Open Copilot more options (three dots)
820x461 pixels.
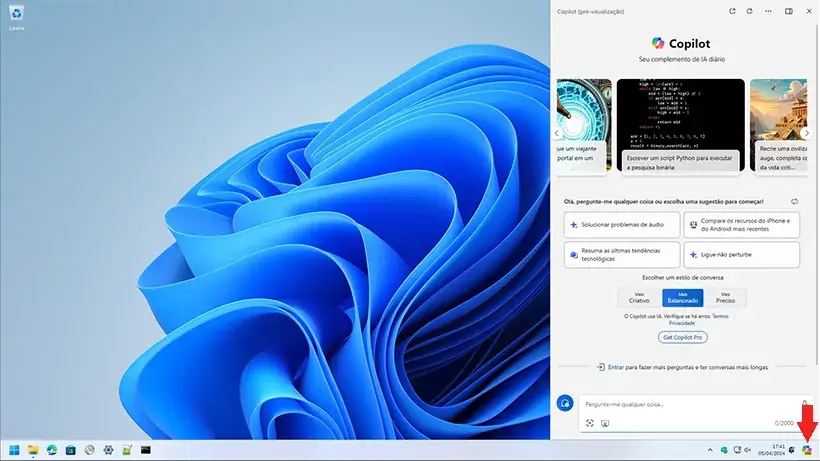(768, 11)
